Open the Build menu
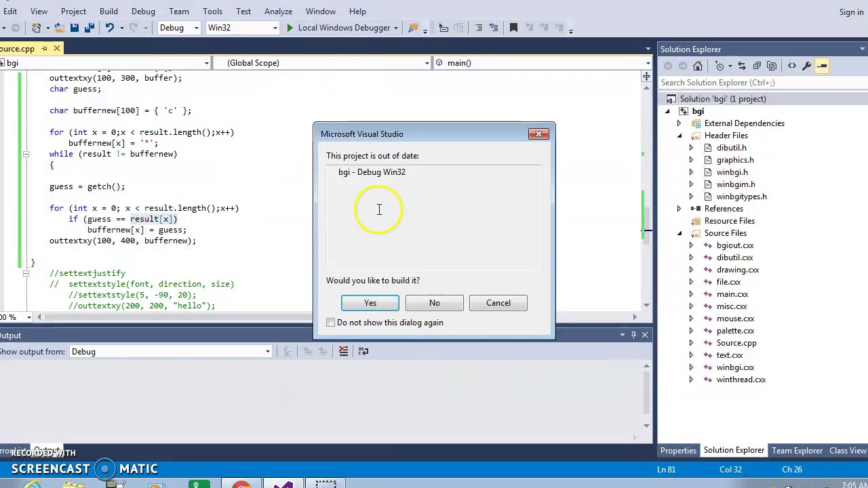The height and width of the screenshot is (488, 868). coord(108,12)
